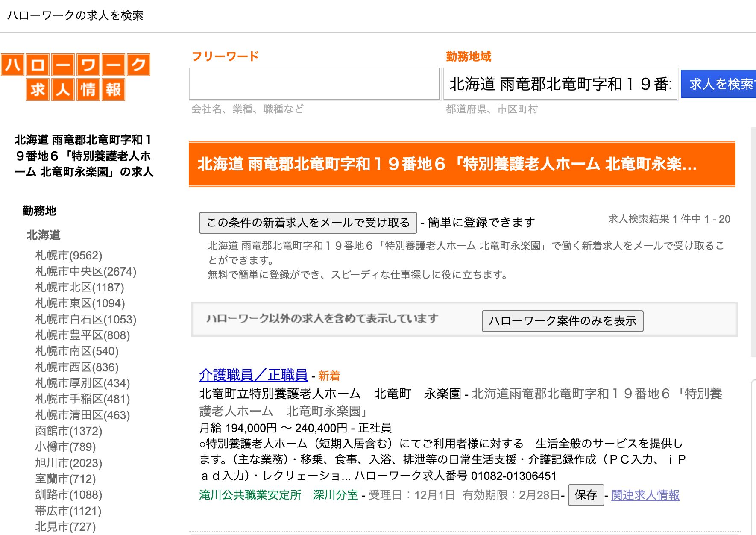Image resolution: width=756 pixels, height=535 pixels.
Task: Click ハローワークの求人を検索 page title
Action: 76,15
